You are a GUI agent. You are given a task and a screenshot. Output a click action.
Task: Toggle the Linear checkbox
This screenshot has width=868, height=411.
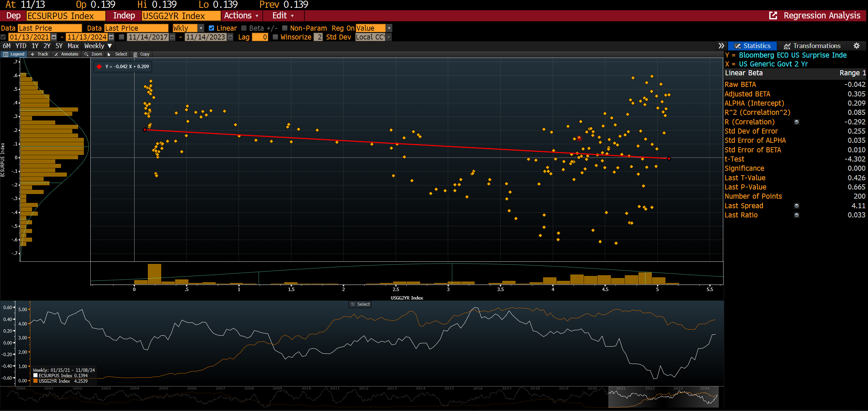pos(211,28)
